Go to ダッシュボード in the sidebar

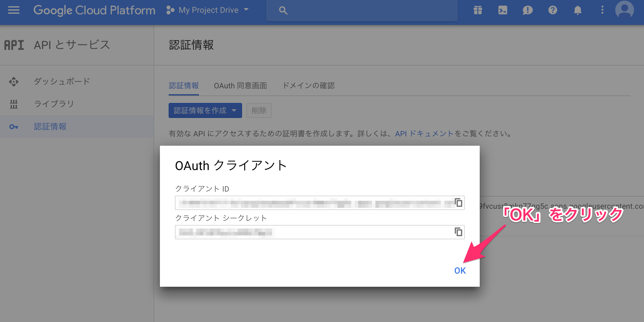coord(62,81)
